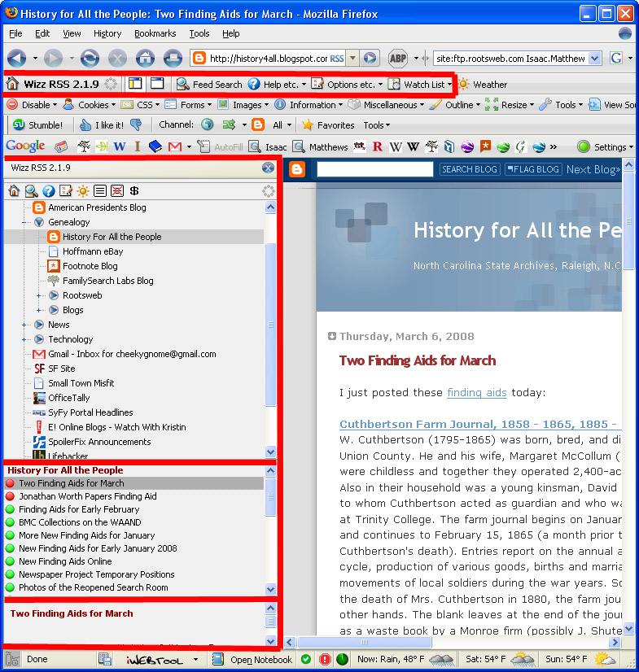
Task: Click the StumbleUpon thumbs-down icon
Action: pyautogui.click(x=136, y=124)
